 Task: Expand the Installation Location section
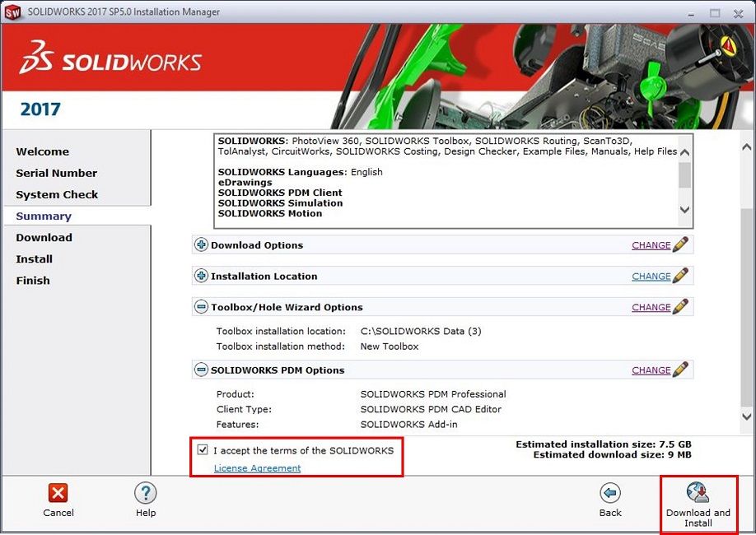pos(200,276)
